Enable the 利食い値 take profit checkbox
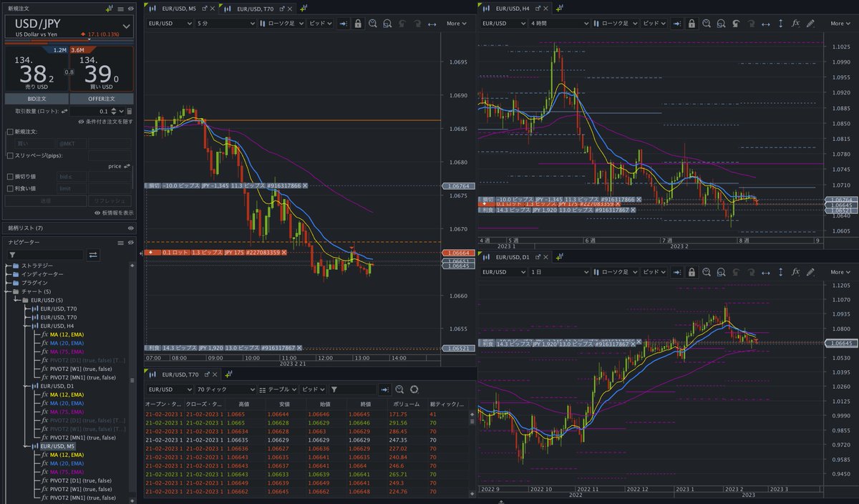The width and height of the screenshot is (859, 504). coord(9,188)
